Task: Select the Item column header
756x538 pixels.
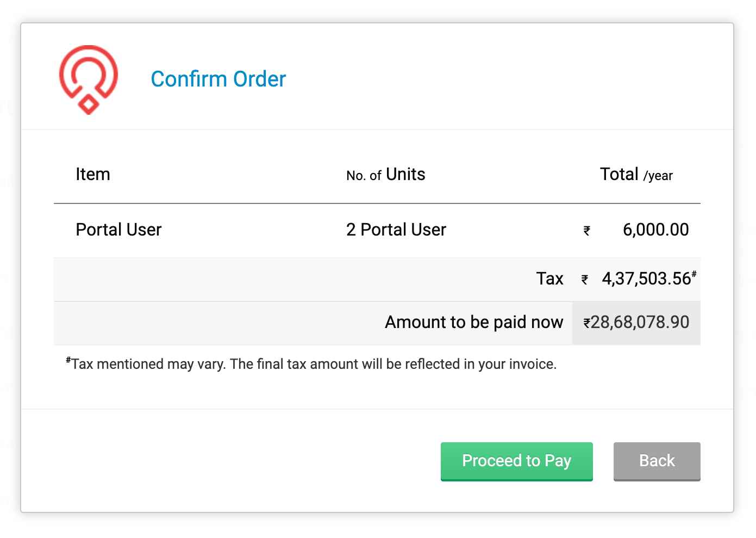Action: coord(93,175)
